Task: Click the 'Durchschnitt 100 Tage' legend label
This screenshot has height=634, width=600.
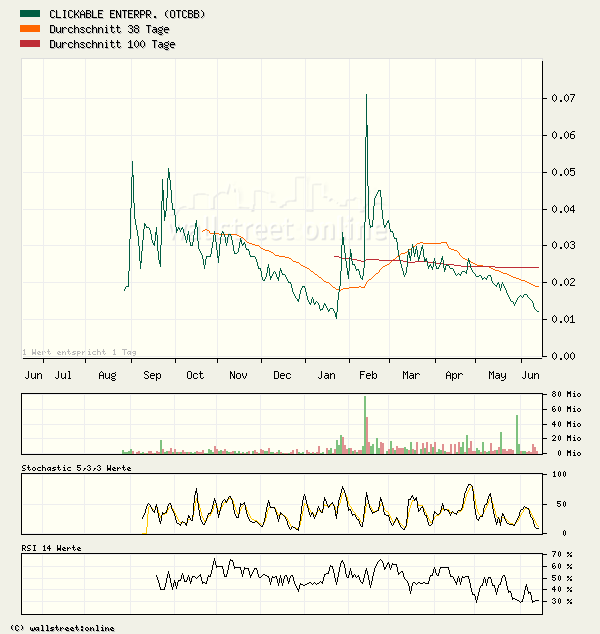Action: 112,44
